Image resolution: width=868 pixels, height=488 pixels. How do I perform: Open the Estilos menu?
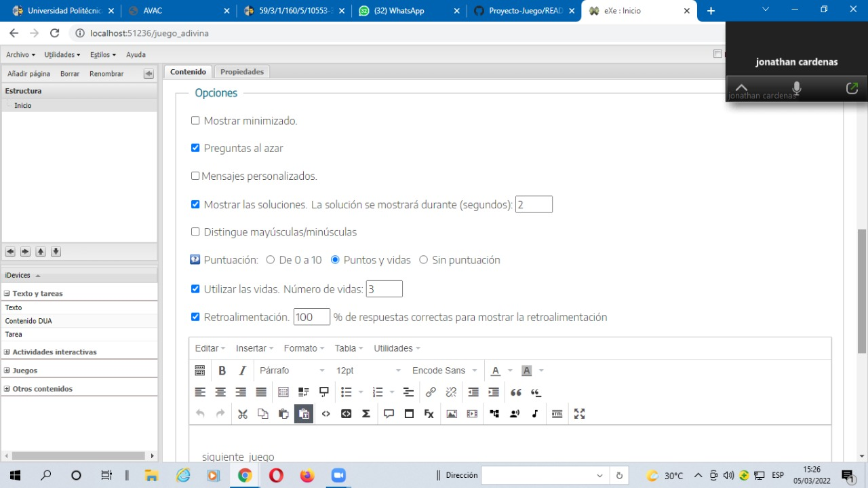103,54
